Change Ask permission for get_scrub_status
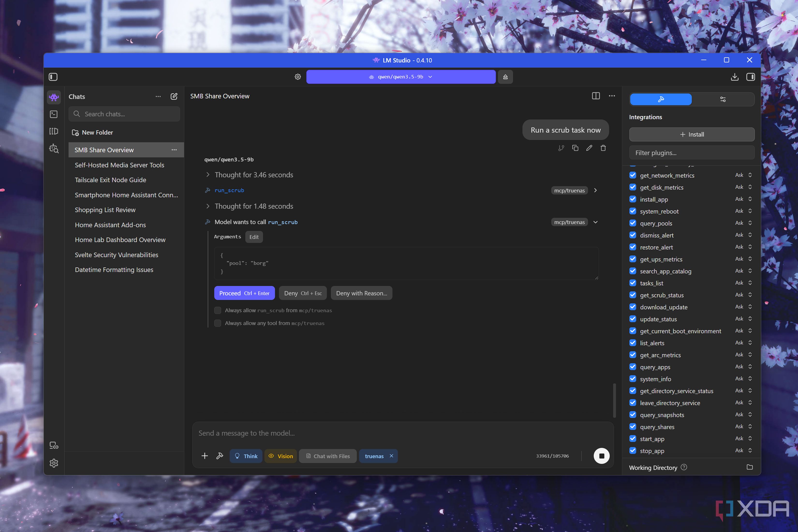 pos(744,295)
